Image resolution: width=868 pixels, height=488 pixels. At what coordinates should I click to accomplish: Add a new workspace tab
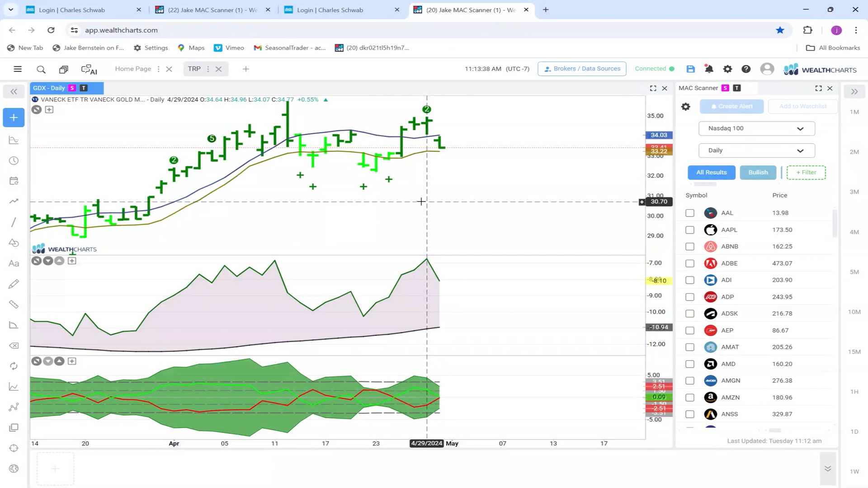click(246, 69)
